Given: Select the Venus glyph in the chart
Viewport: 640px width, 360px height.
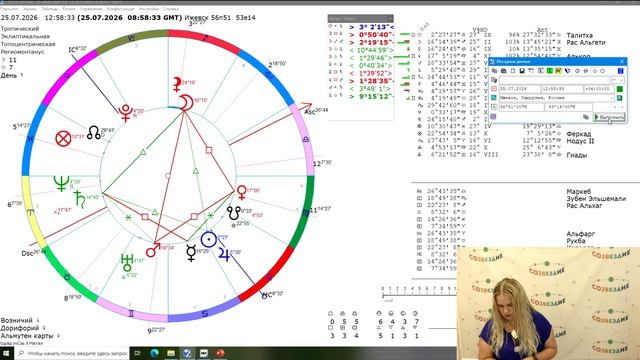Looking at the screenshot, I should pyautogui.click(x=242, y=192).
